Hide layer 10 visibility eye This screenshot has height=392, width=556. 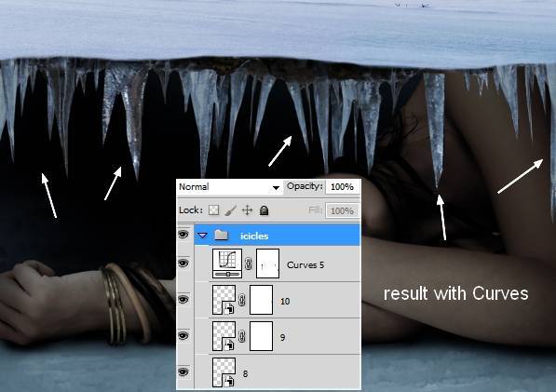[x=183, y=300]
